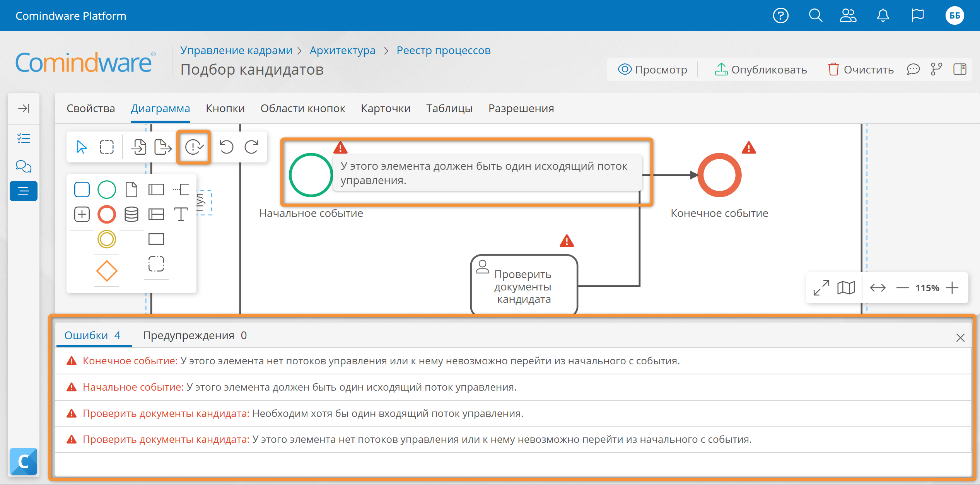Pick the dashed group shape
The height and width of the screenshot is (485, 980).
click(x=156, y=264)
